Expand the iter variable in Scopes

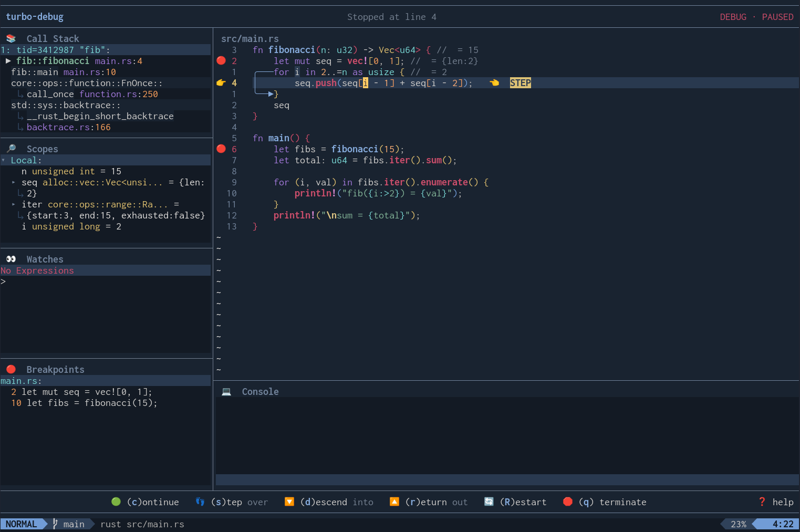(x=14, y=204)
